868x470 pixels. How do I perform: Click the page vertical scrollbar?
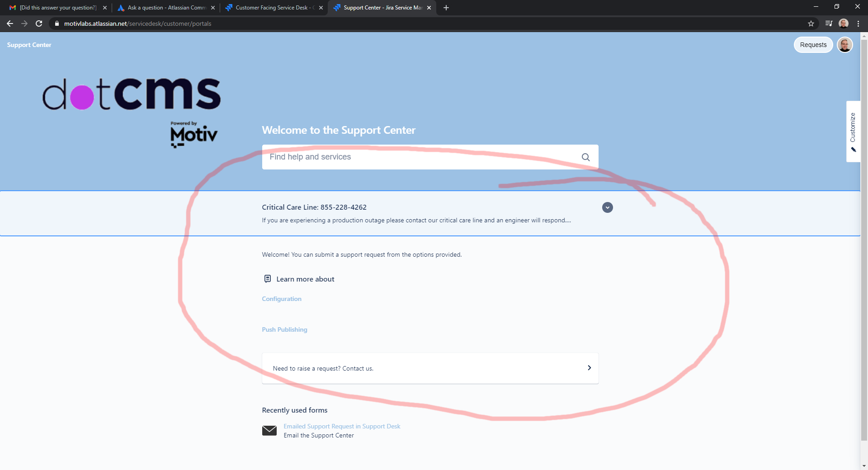[864, 240]
